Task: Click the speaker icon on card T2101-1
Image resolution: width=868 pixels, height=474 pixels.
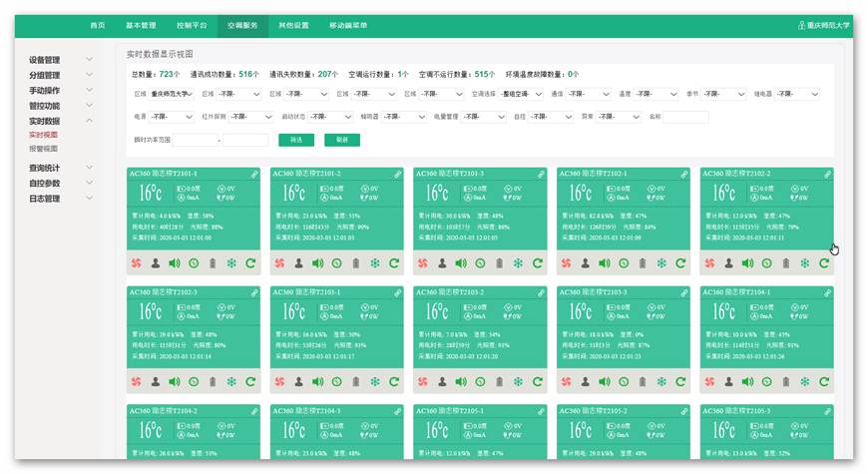Action: [175, 263]
